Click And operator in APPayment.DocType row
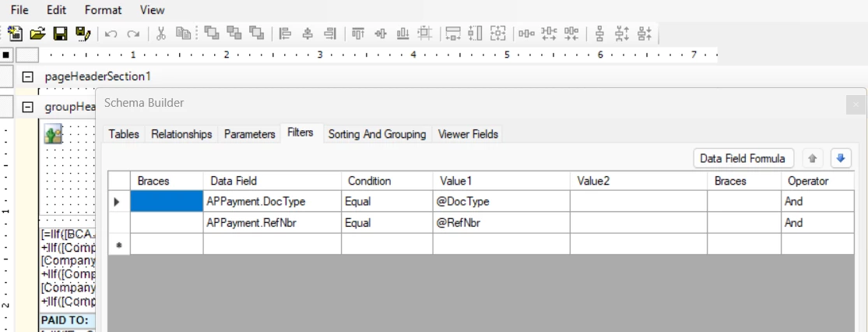Image resolution: width=868 pixels, height=332 pixels. click(x=817, y=202)
